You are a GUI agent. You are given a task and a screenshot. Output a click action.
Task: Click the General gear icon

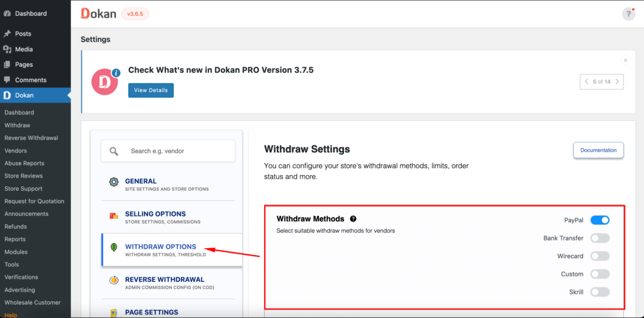[x=114, y=182]
